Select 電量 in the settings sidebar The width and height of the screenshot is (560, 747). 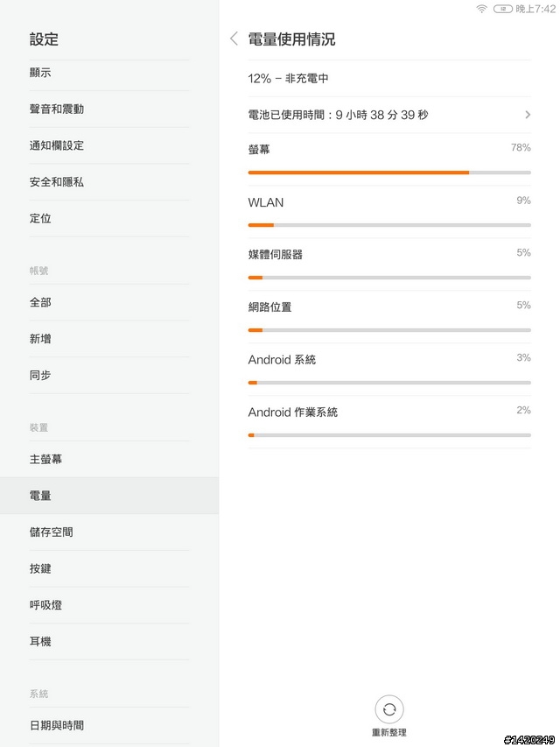[109, 496]
